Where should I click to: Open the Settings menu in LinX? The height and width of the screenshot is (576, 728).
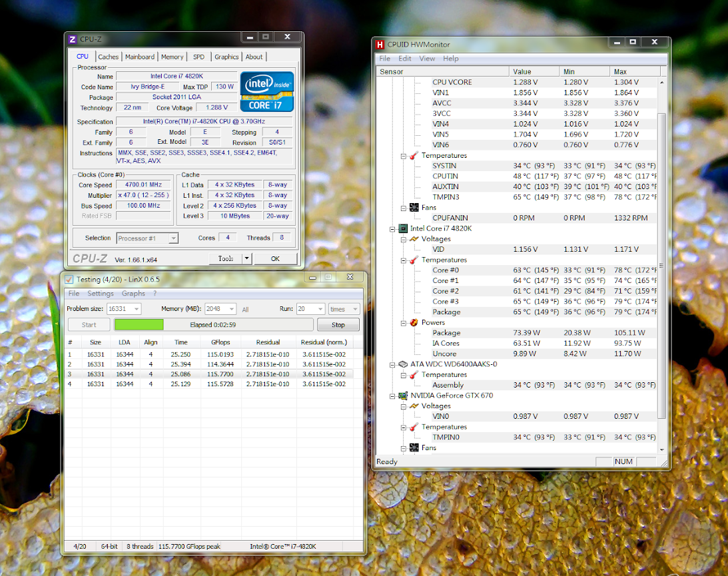pyautogui.click(x=101, y=294)
